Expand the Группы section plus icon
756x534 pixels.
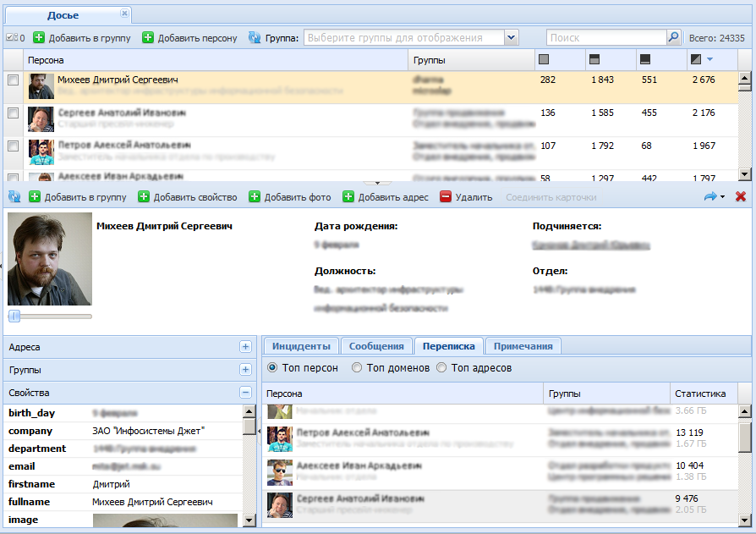tap(245, 370)
